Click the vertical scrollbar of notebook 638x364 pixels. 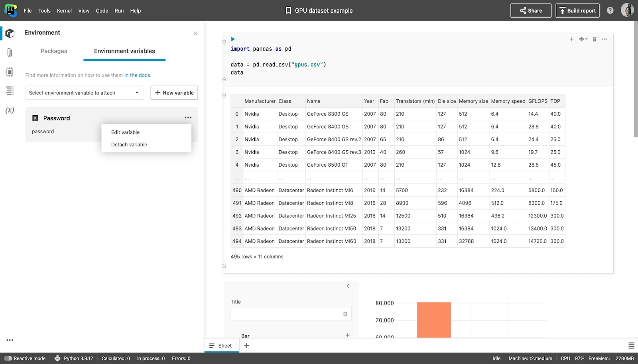636,80
